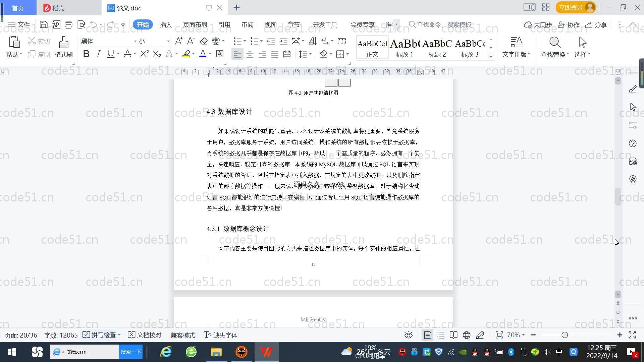Switch to the 插入 ribbon tab
The height and width of the screenshot is (362, 644).
(166, 24)
